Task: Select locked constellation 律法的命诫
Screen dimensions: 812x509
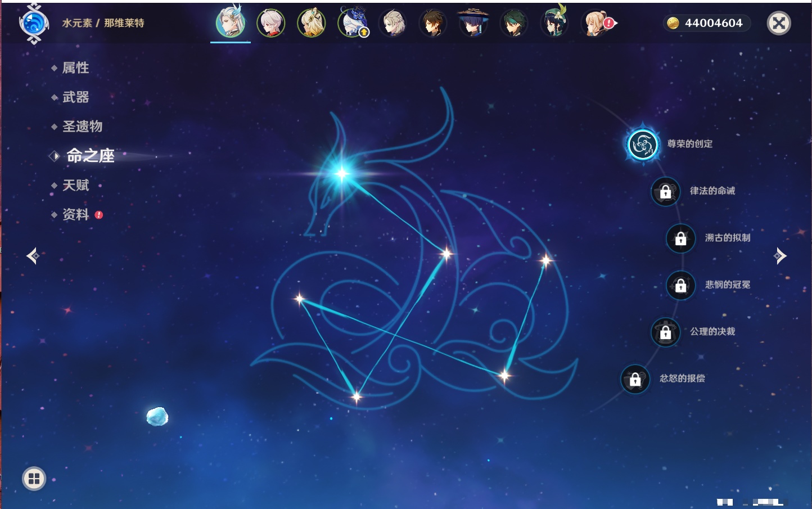Action: click(x=666, y=192)
